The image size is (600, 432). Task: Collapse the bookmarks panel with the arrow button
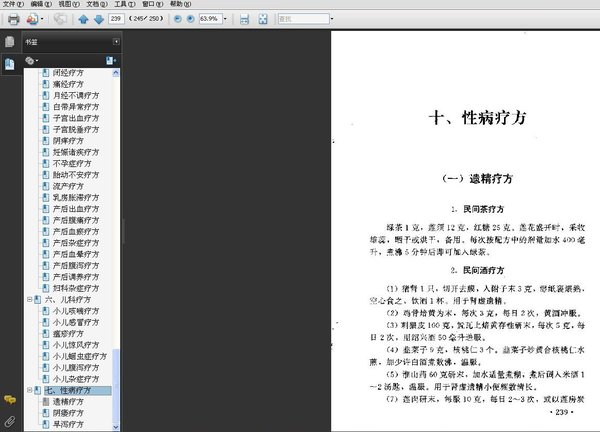[116, 41]
